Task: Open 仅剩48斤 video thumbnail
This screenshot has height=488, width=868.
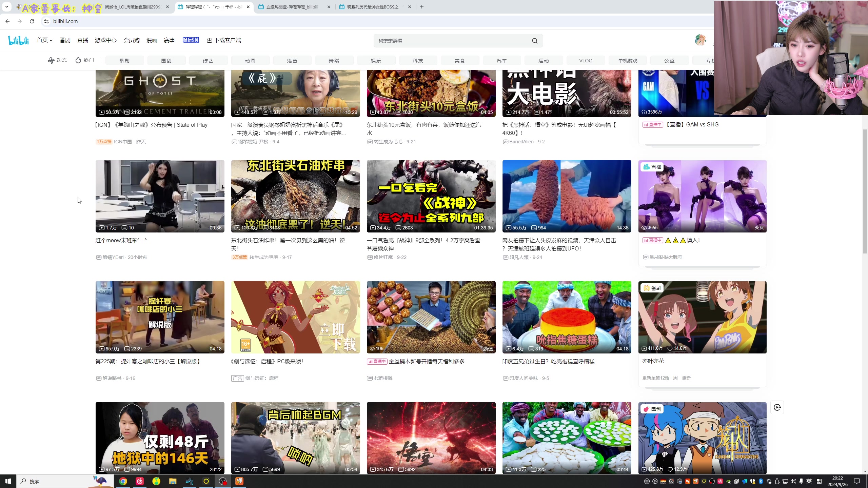Action: click(160, 438)
